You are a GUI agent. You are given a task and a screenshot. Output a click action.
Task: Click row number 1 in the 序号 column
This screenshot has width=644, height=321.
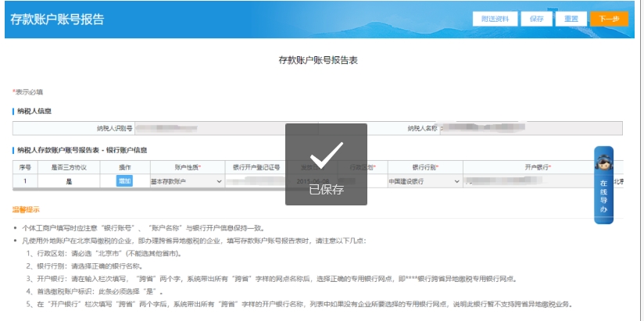(x=24, y=181)
